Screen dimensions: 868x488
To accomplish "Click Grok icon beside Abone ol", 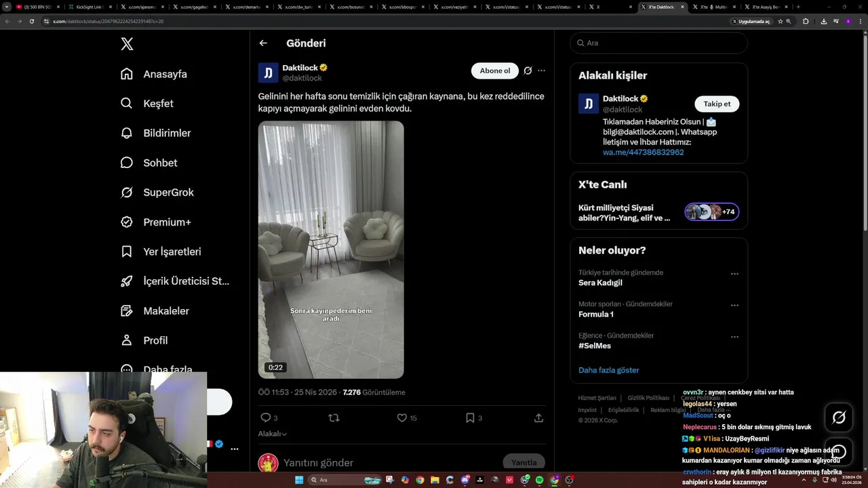I will (x=528, y=70).
